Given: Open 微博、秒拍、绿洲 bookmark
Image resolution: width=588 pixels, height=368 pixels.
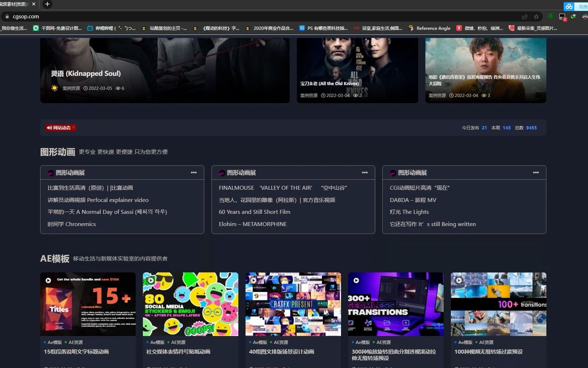Looking at the screenshot, I should (x=480, y=28).
